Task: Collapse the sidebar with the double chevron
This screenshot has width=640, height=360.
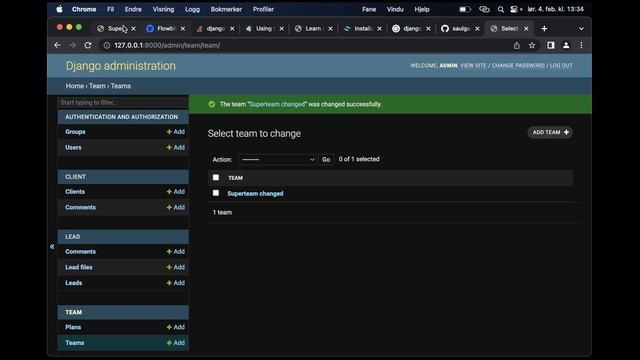Action: [x=52, y=247]
